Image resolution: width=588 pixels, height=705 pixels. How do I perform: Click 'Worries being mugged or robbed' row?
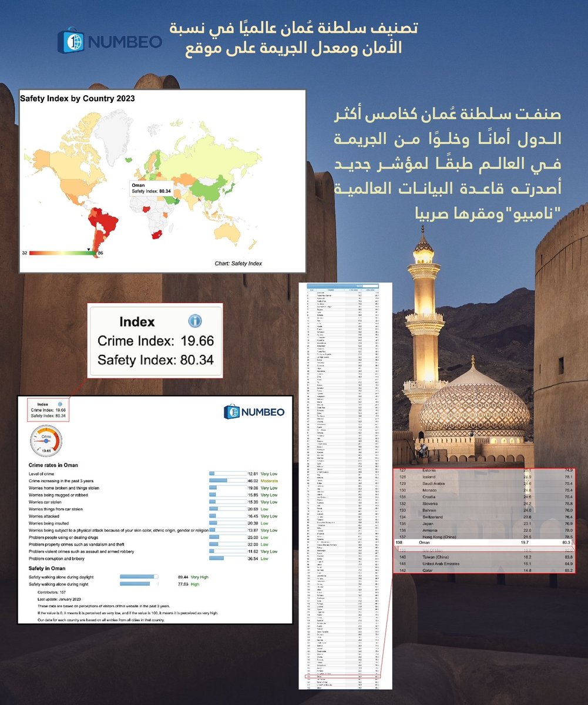pyautogui.click(x=153, y=495)
